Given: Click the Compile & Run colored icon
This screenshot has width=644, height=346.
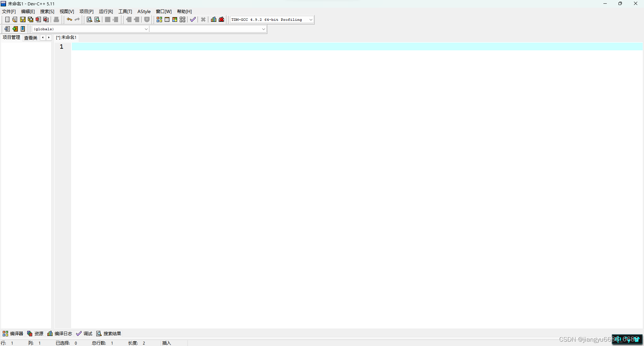Looking at the screenshot, I should [175, 19].
